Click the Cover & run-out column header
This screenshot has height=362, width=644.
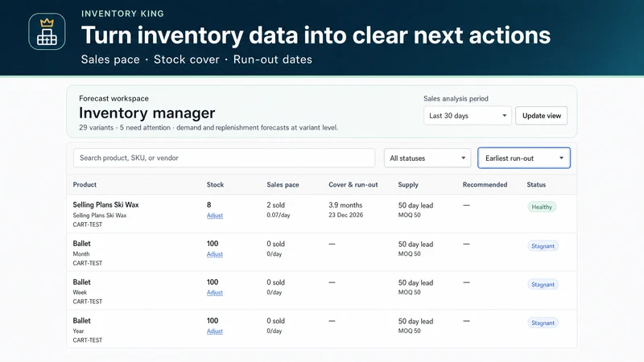pos(353,185)
